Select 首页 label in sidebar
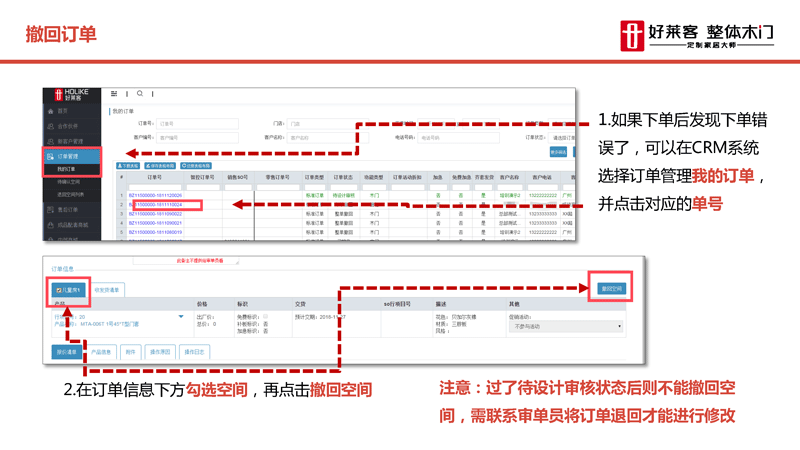The image size is (800, 450). point(62,111)
